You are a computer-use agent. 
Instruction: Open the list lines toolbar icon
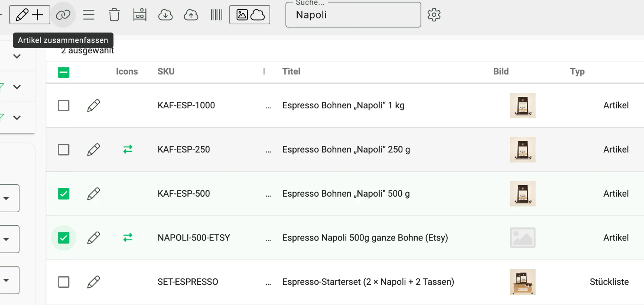click(89, 15)
